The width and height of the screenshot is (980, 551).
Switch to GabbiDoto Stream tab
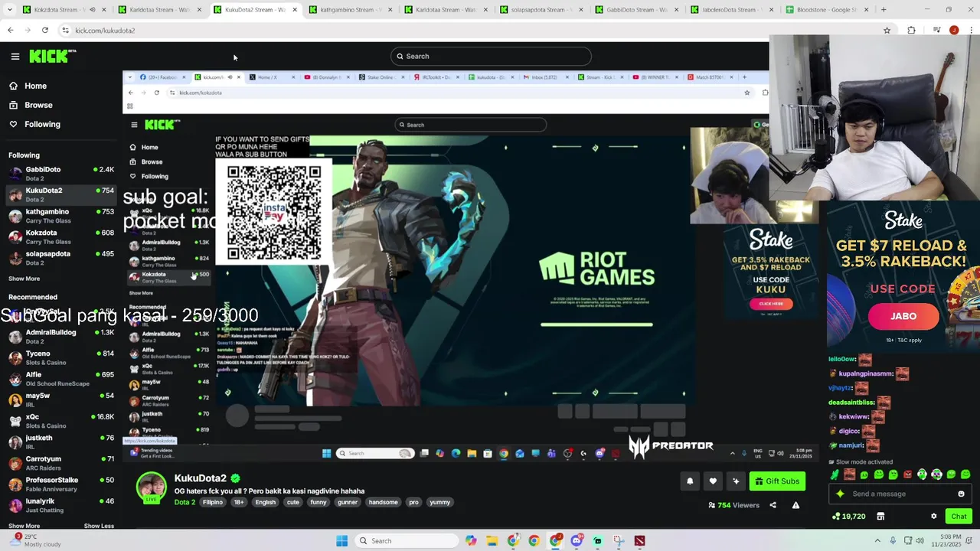[635, 10]
